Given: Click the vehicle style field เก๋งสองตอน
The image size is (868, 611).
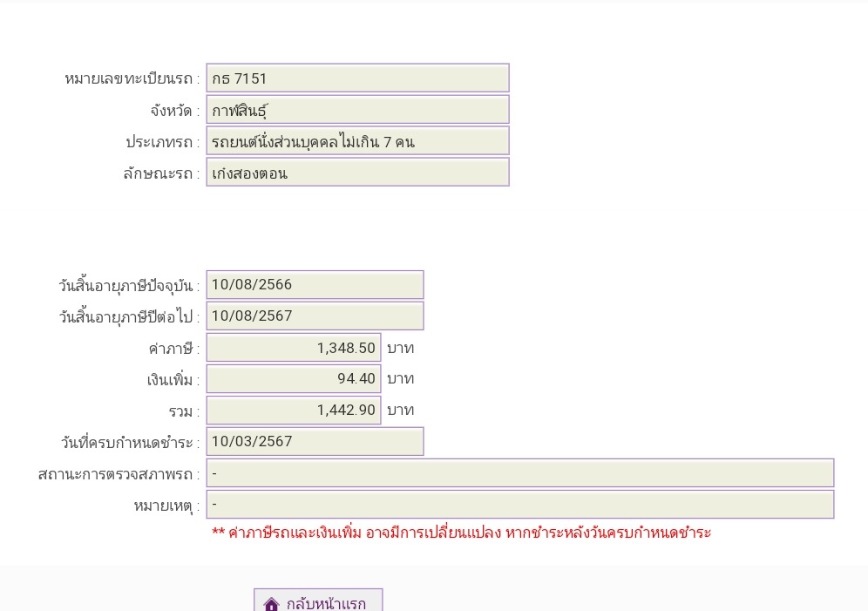Looking at the screenshot, I should [357, 172].
